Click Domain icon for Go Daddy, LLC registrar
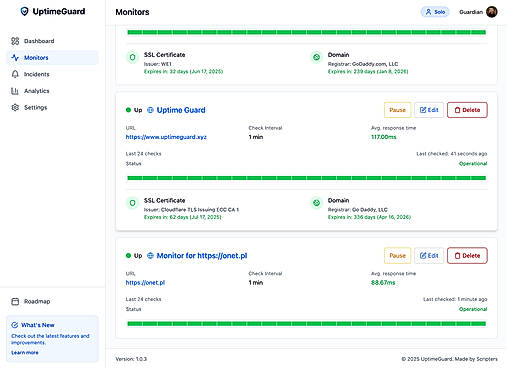507x368 pixels. tap(316, 203)
